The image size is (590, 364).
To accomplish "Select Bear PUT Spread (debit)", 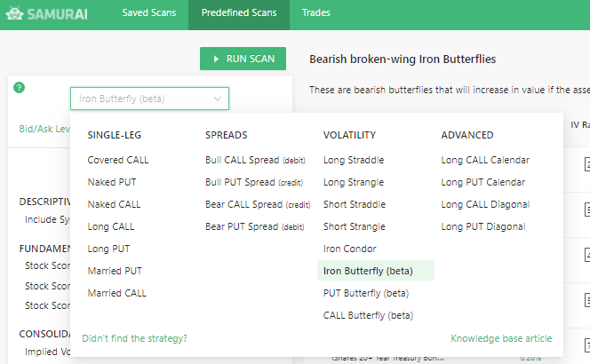I will click(255, 226).
